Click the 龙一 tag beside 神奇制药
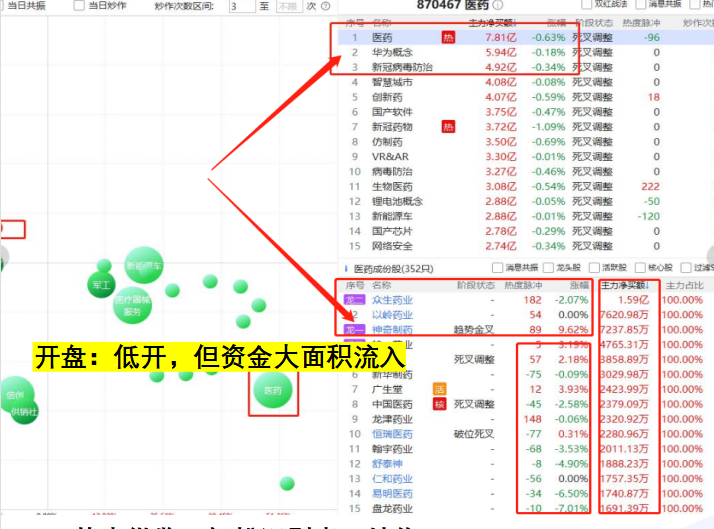 (x=354, y=330)
